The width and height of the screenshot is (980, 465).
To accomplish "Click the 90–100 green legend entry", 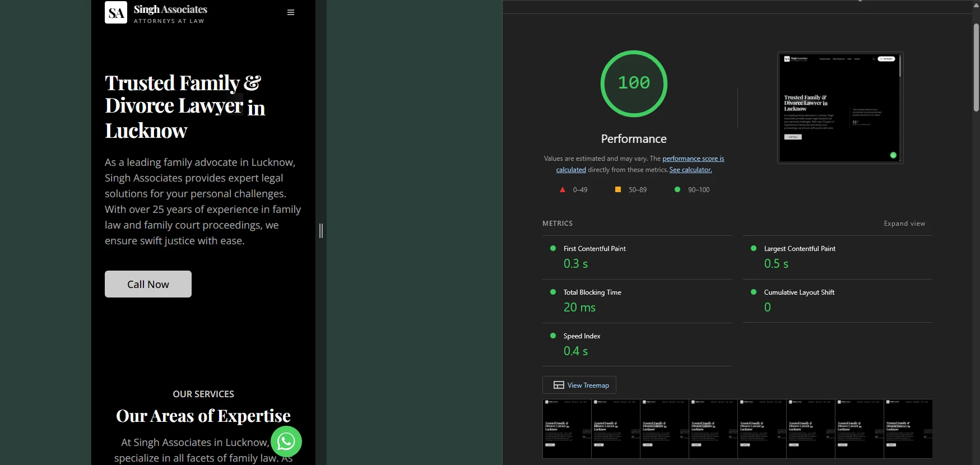I will pos(693,190).
